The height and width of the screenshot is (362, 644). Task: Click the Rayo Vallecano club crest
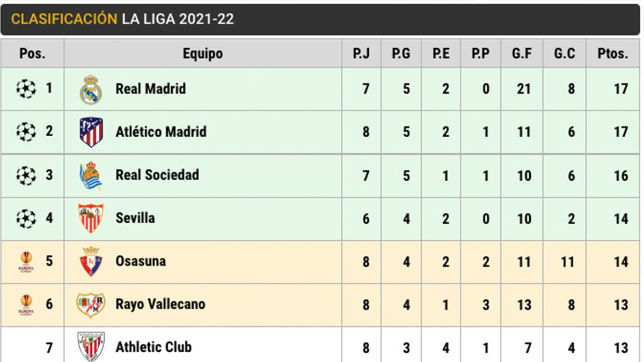point(91,305)
